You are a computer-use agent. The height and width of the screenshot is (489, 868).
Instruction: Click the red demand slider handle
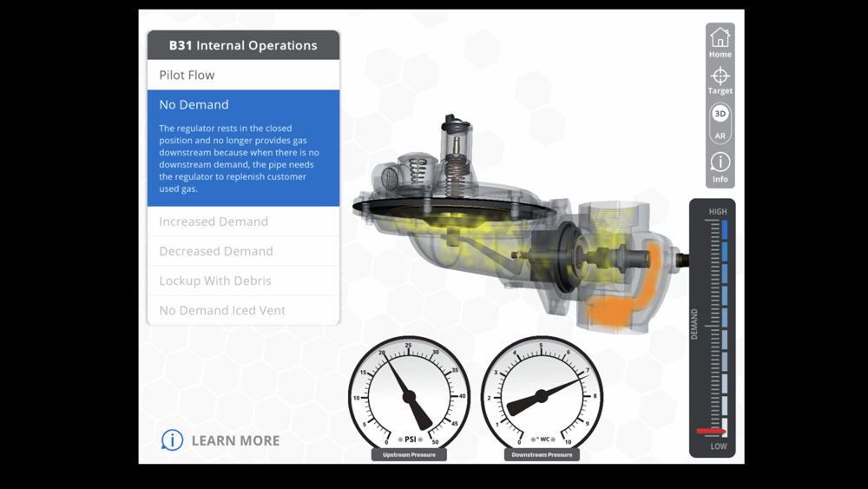(x=711, y=431)
